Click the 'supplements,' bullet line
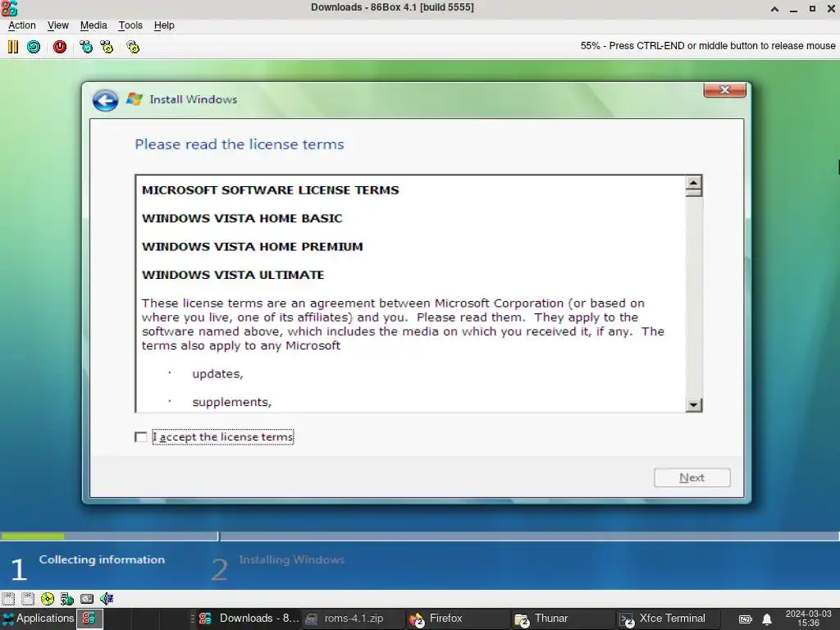Image resolution: width=840 pixels, height=630 pixels. tap(231, 402)
